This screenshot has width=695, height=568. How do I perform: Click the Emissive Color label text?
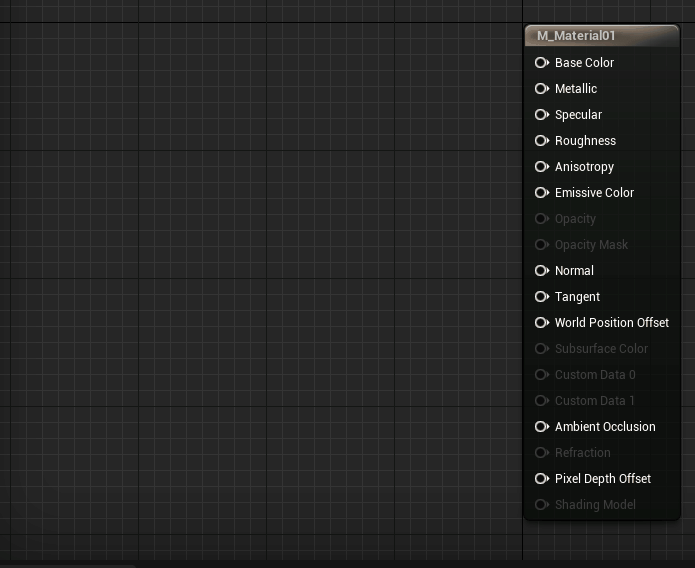[594, 193]
